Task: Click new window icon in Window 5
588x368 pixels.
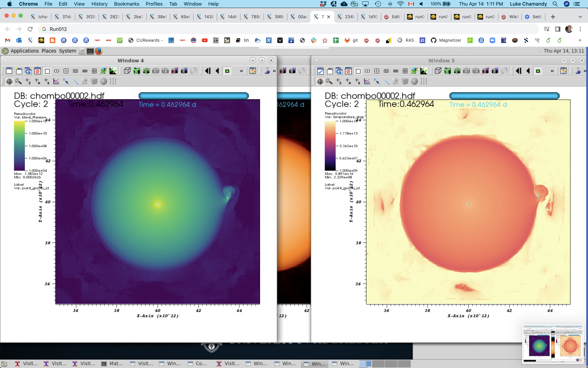Action: [x=330, y=71]
